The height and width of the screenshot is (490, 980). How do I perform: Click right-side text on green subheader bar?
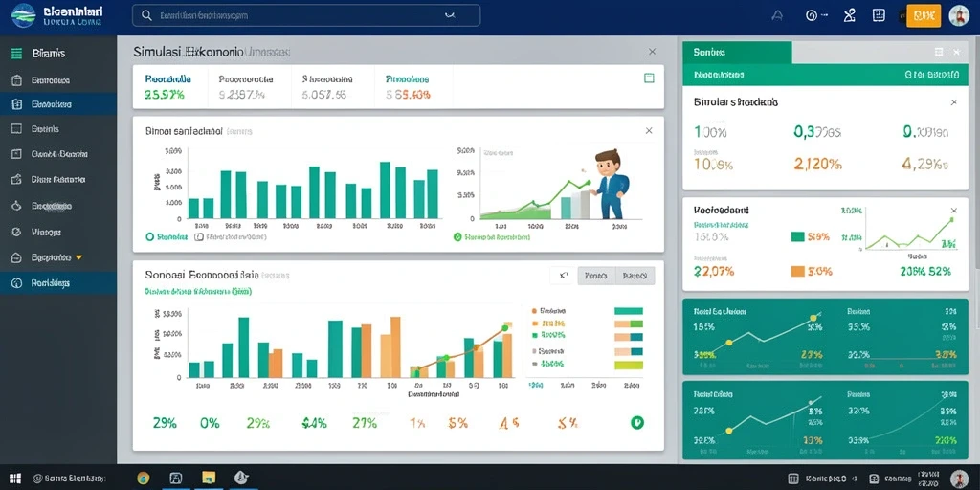tap(931, 75)
